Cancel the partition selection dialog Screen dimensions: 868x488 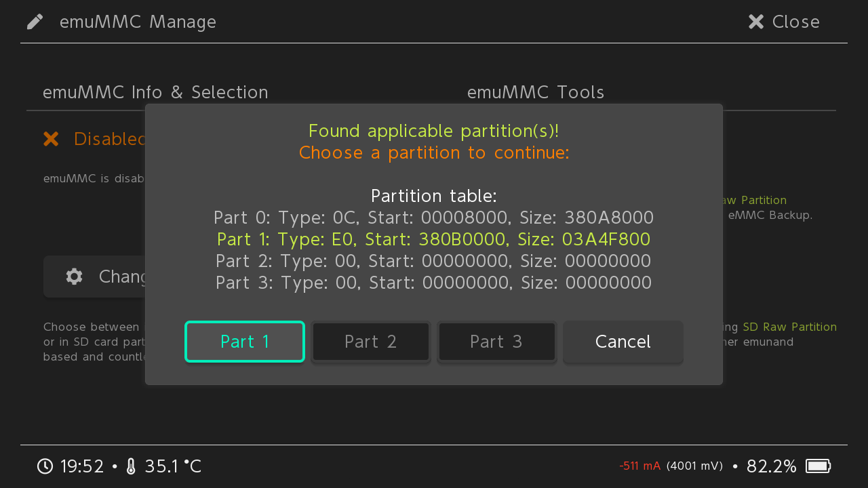click(x=623, y=342)
